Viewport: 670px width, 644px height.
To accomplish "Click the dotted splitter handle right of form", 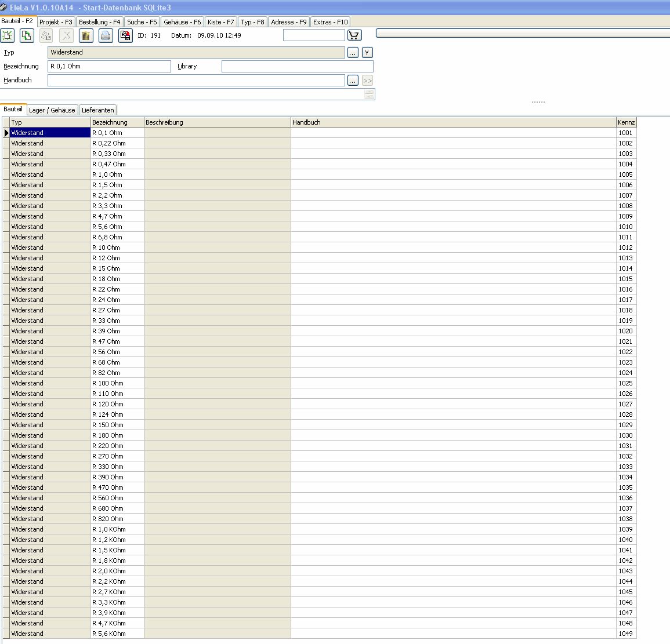I will (x=538, y=102).
